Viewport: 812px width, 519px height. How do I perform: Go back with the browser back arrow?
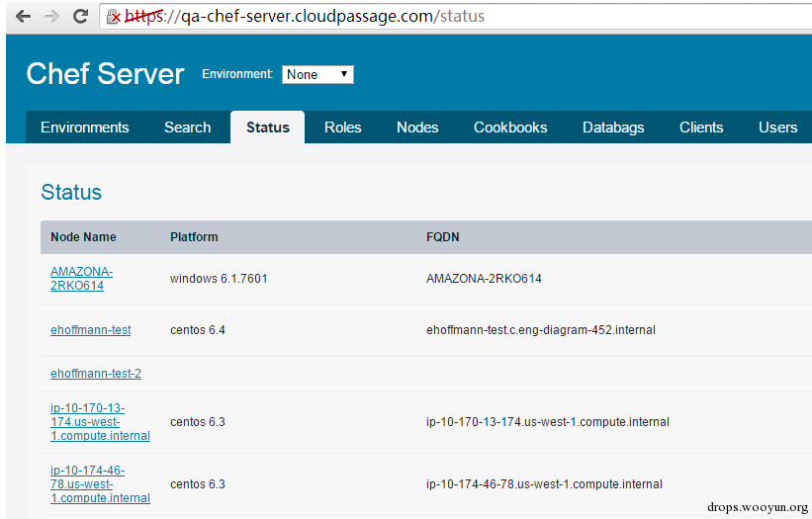click(x=23, y=17)
